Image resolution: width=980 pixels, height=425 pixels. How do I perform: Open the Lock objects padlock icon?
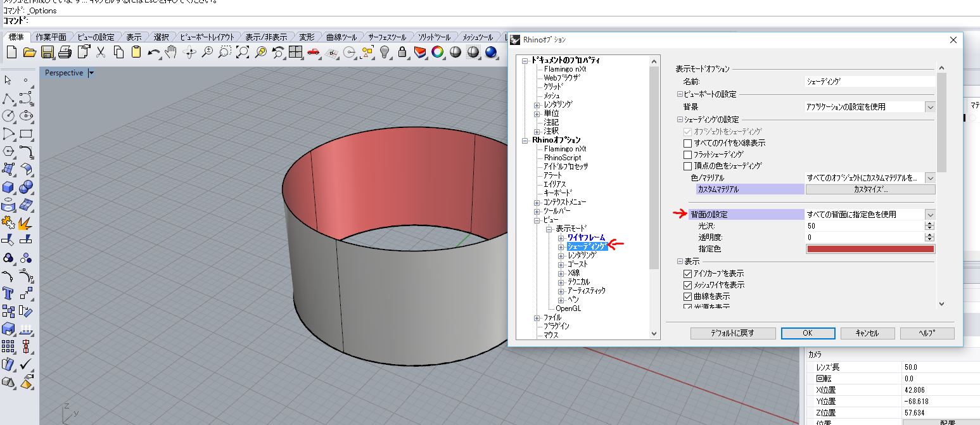402,52
